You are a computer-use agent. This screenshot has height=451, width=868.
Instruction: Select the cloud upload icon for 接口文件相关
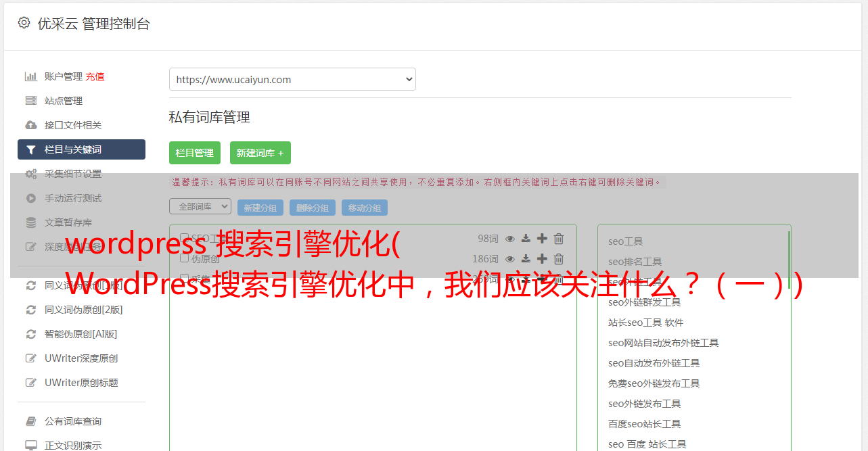[30, 125]
